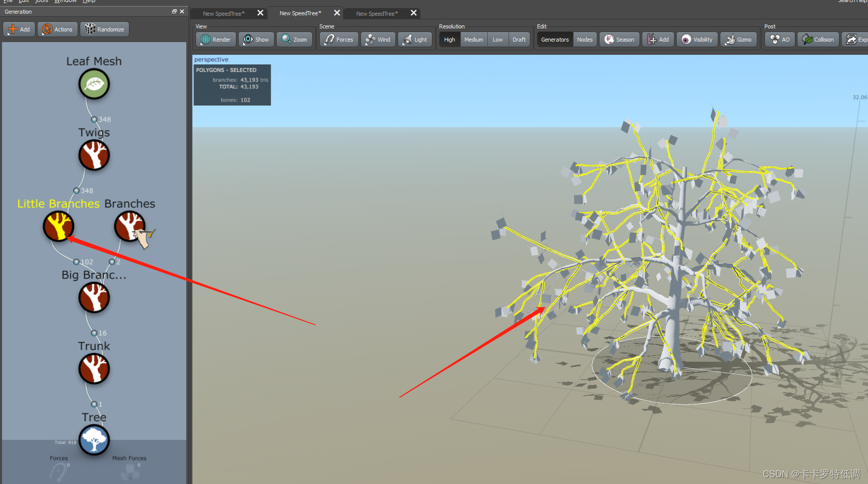Select the Big Branches node icon
This screenshot has height=484, width=868.
point(94,298)
